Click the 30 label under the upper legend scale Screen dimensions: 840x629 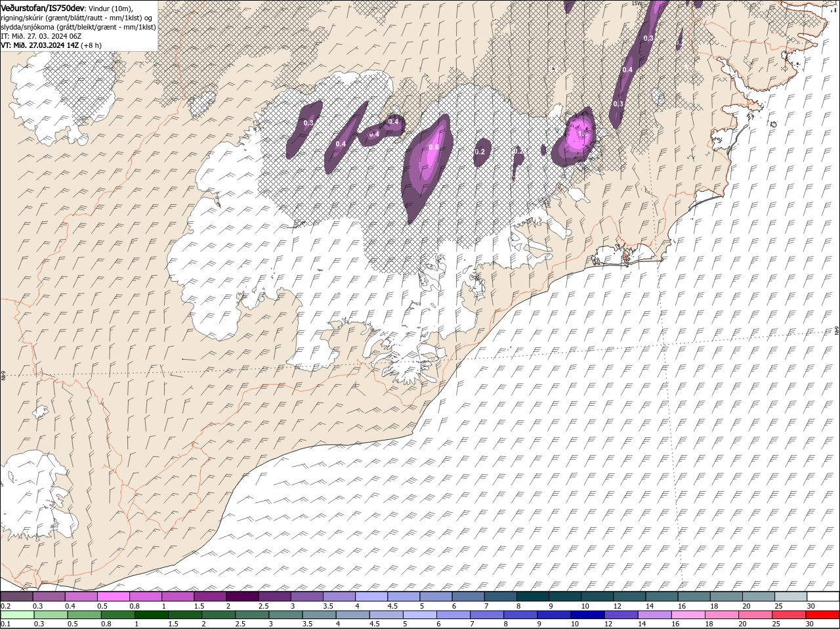[x=810, y=606]
